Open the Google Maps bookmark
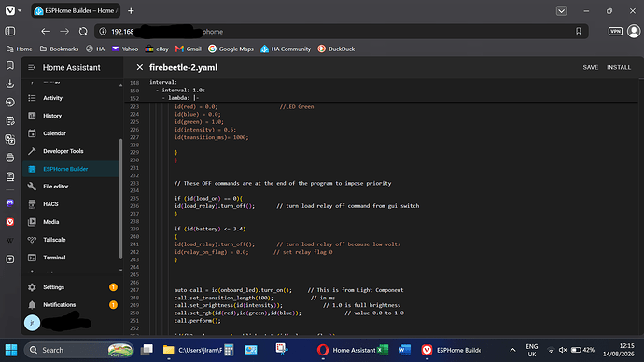This screenshot has height=362, width=644. point(231,49)
